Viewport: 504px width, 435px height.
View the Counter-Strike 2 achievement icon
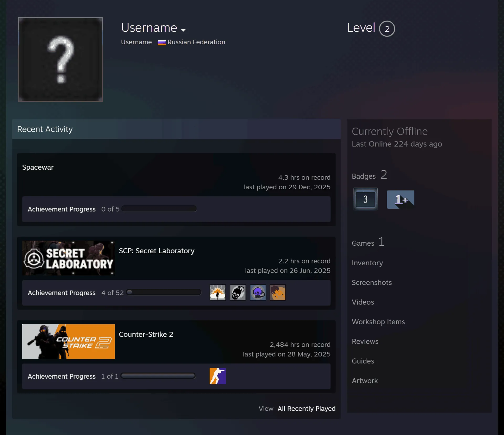217,376
